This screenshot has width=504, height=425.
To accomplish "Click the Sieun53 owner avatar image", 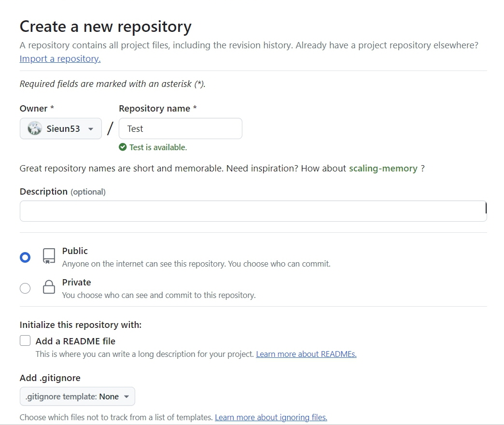I will (35, 128).
